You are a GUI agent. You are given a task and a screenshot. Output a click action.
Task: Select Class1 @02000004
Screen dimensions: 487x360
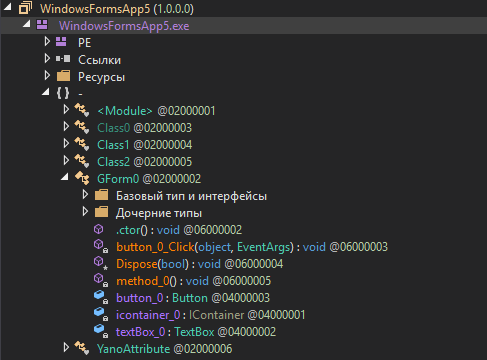145,145
